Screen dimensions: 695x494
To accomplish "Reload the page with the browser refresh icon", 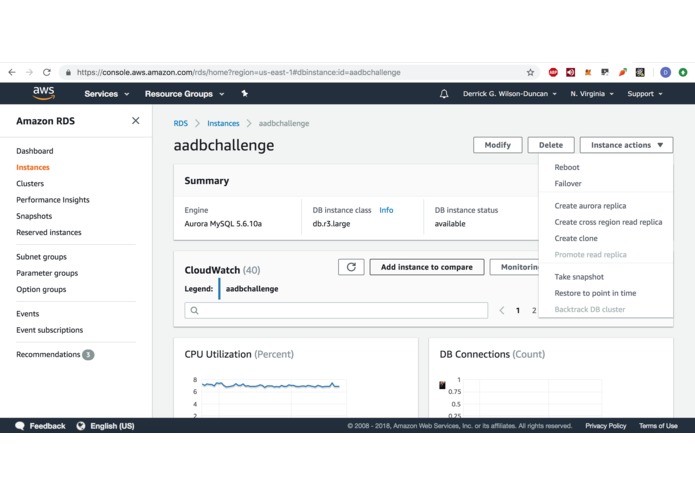I will pos(47,72).
